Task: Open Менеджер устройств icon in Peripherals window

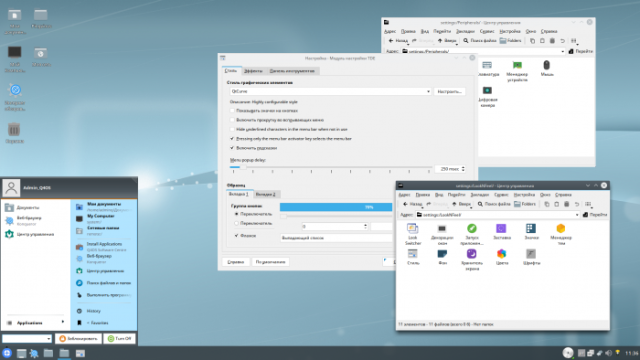Action: point(517,71)
